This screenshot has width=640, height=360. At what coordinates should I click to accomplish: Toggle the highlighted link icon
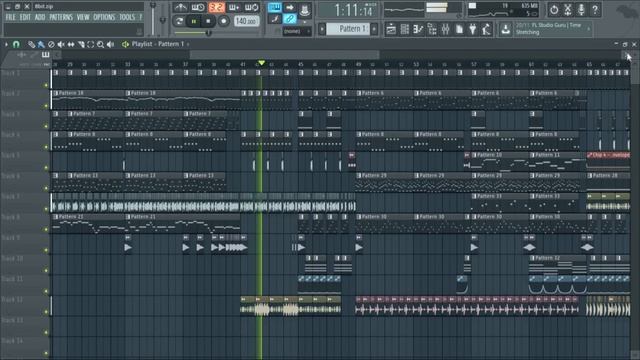click(x=290, y=19)
